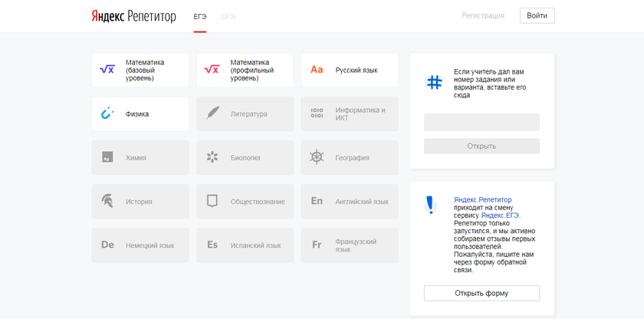Click the feather icon for Литература
Image resolution: width=644 pixels, height=319 pixels.
(212, 113)
